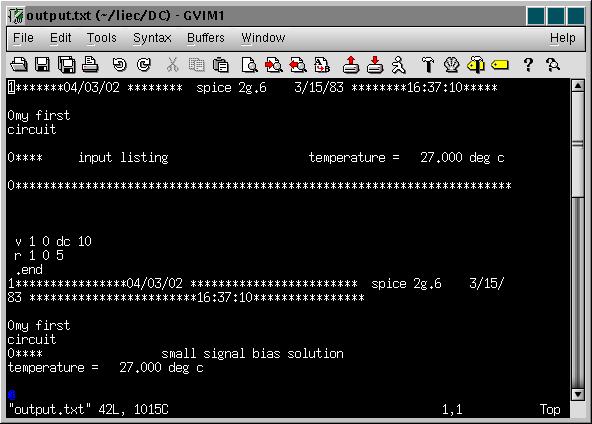Click the Undo arrow icon
592x424 pixels.
pos(120,65)
